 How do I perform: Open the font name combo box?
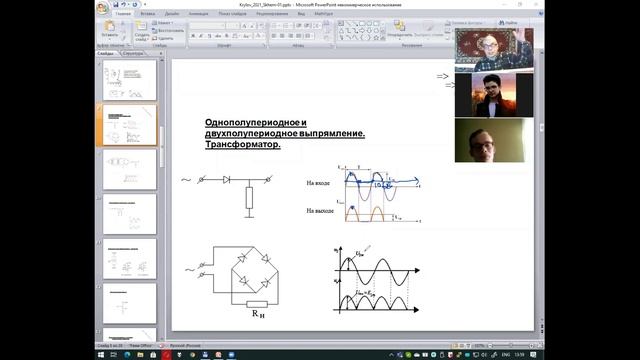click(207, 26)
